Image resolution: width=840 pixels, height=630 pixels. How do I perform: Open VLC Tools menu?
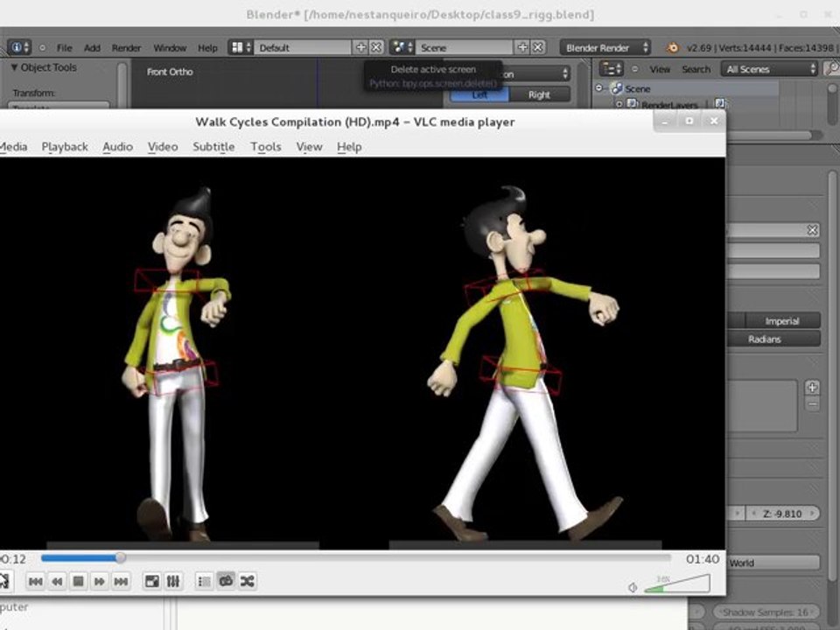pos(266,147)
